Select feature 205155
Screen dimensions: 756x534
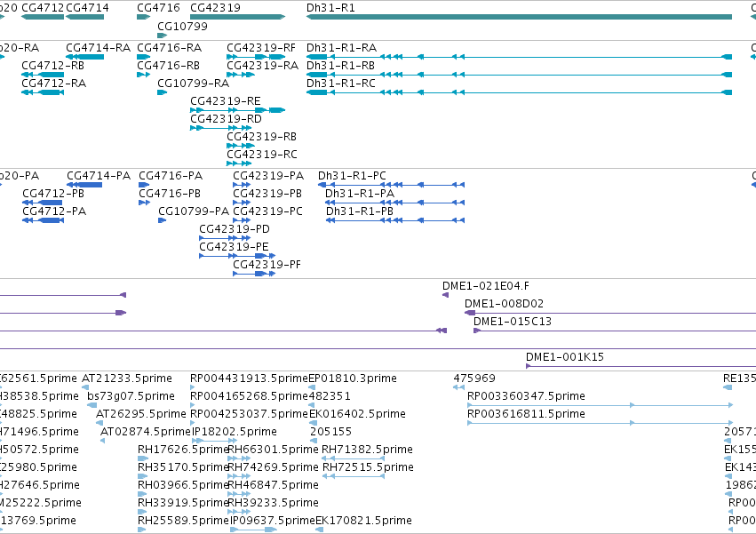313,441
